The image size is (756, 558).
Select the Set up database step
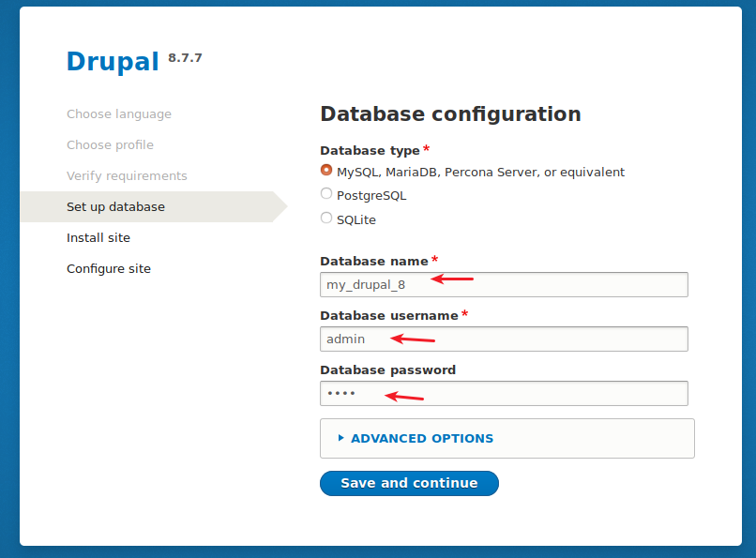tap(117, 206)
